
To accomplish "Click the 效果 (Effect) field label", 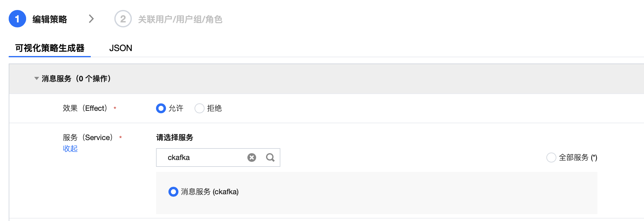I will click(x=85, y=108).
